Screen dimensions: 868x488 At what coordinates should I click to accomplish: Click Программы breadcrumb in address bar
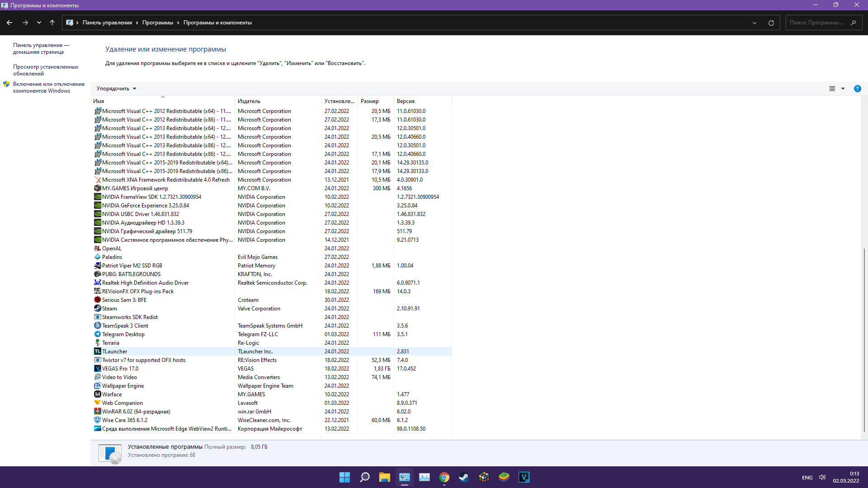[157, 23]
